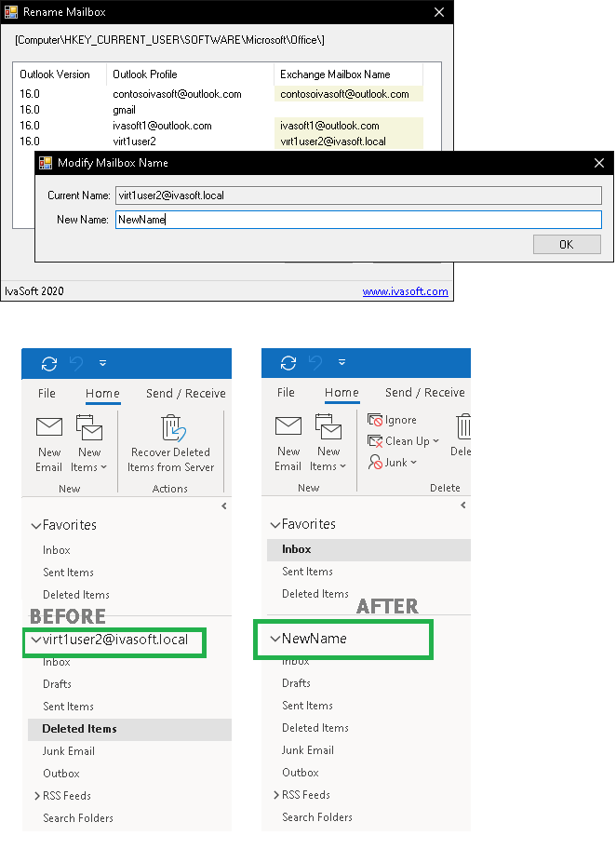Open Send / Receive tab in AFTER Outlook
This screenshot has height=849, width=616.
click(x=425, y=392)
